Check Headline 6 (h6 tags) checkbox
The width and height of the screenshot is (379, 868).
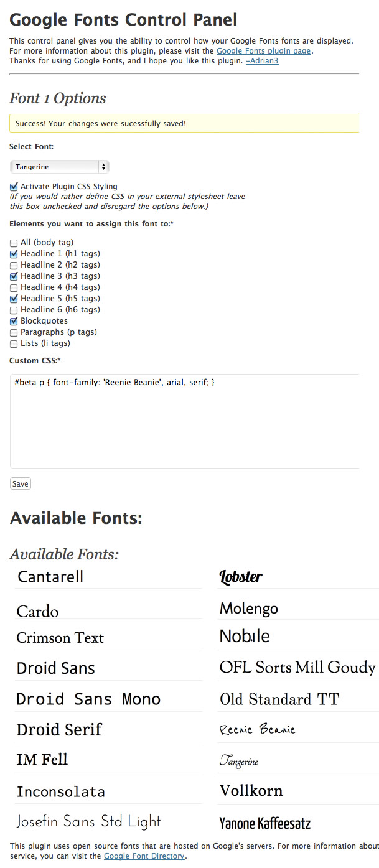click(14, 310)
